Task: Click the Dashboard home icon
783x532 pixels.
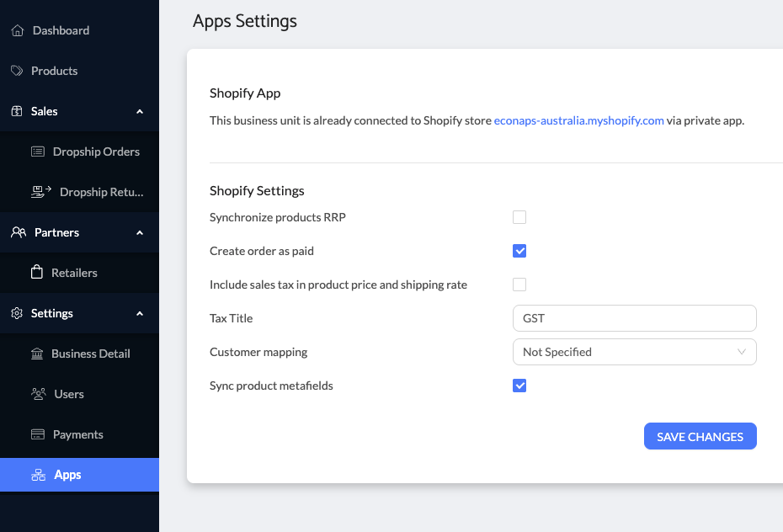Action: point(18,30)
